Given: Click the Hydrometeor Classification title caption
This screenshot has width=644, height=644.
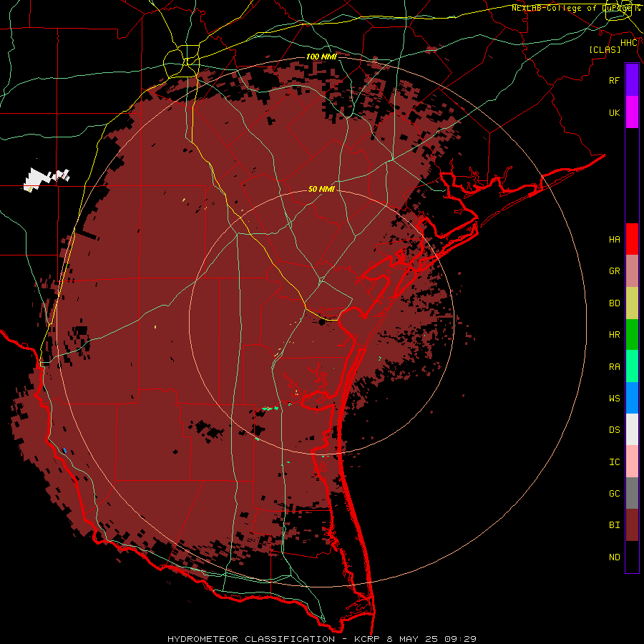Looking at the screenshot, I should (321, 639).
